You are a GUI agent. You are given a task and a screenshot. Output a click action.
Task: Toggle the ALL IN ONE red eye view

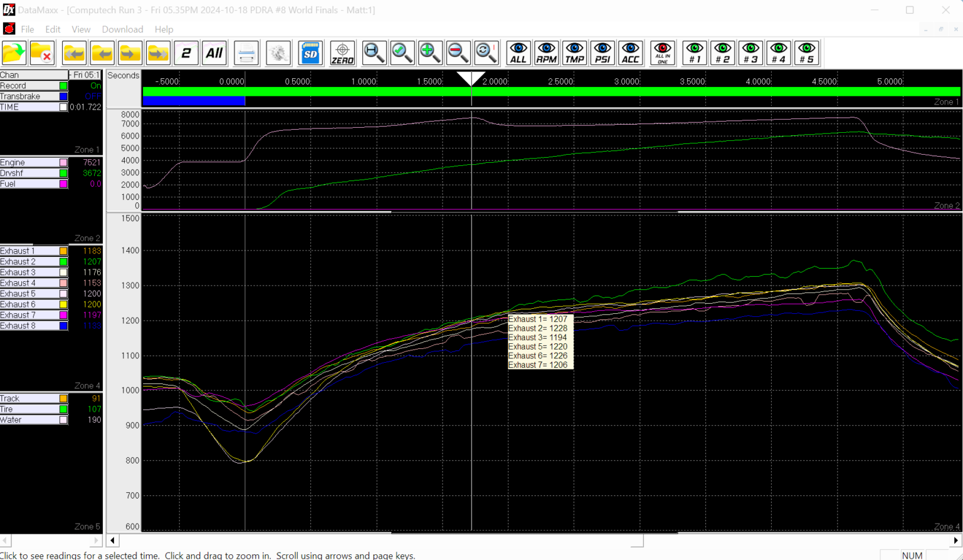[662, 53]
